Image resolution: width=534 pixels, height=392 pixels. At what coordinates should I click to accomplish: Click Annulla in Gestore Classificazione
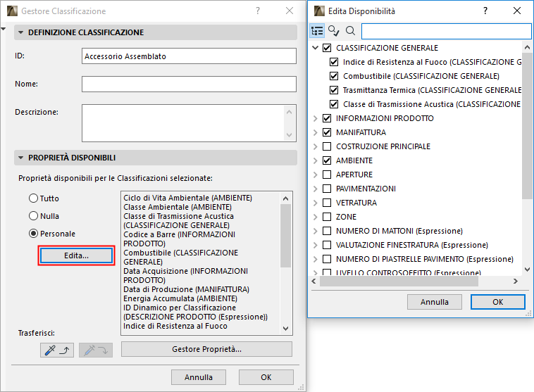point(199,377)
